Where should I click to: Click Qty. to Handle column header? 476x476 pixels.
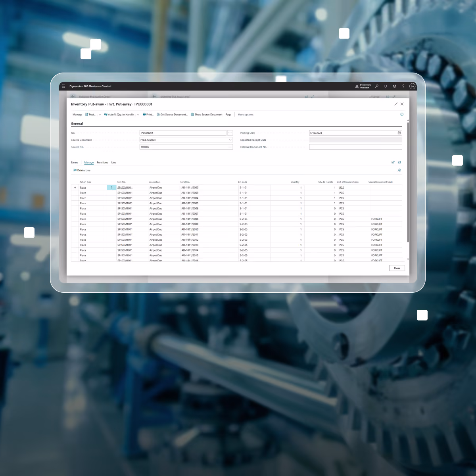[326, 182]
